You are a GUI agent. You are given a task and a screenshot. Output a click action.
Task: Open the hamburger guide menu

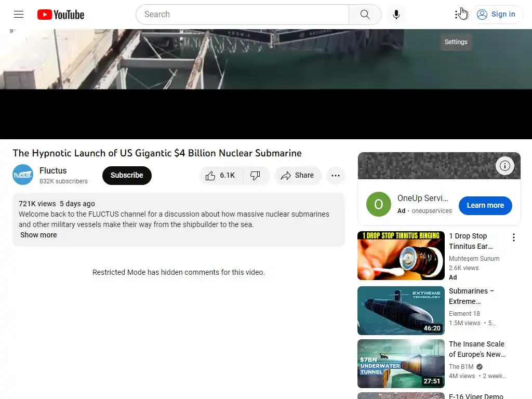[x=19, y=14]
